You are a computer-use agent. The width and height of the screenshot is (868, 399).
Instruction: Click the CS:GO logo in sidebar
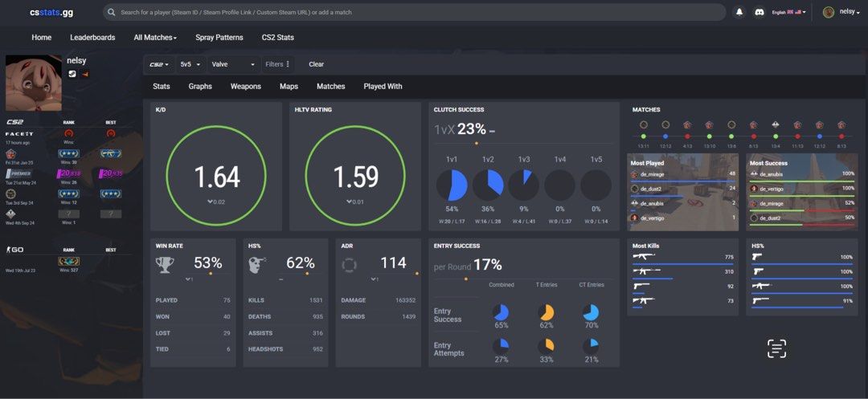point(14,250)
